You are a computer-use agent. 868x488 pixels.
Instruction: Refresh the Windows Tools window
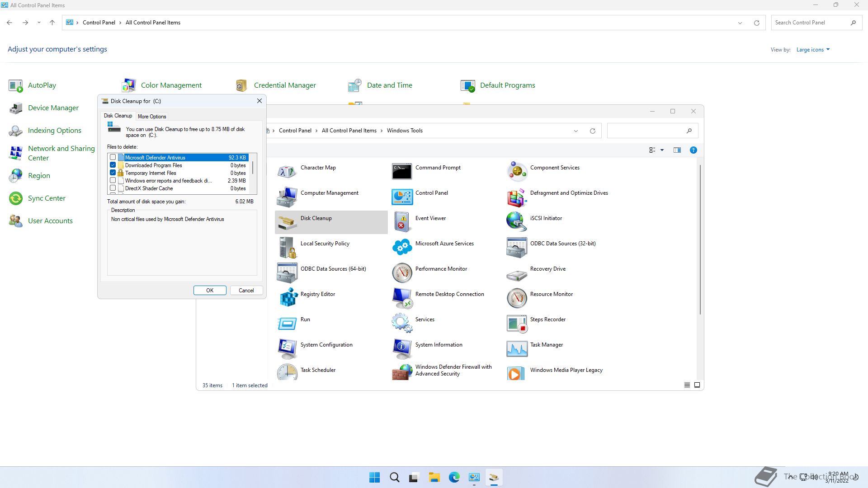[592, 131]
